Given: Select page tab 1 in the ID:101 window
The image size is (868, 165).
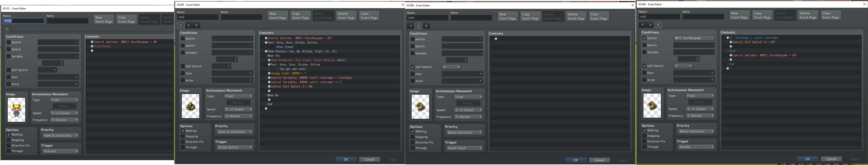Looking at the screenshot, I should [7, 29].
